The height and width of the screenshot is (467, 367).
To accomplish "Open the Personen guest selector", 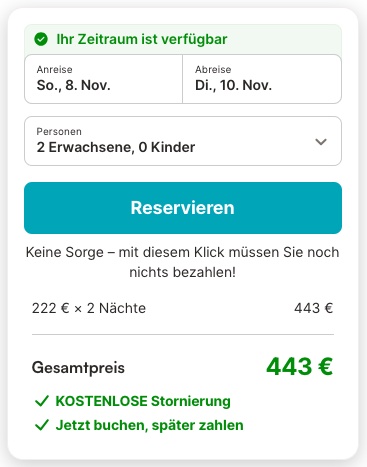I will 183,141.
